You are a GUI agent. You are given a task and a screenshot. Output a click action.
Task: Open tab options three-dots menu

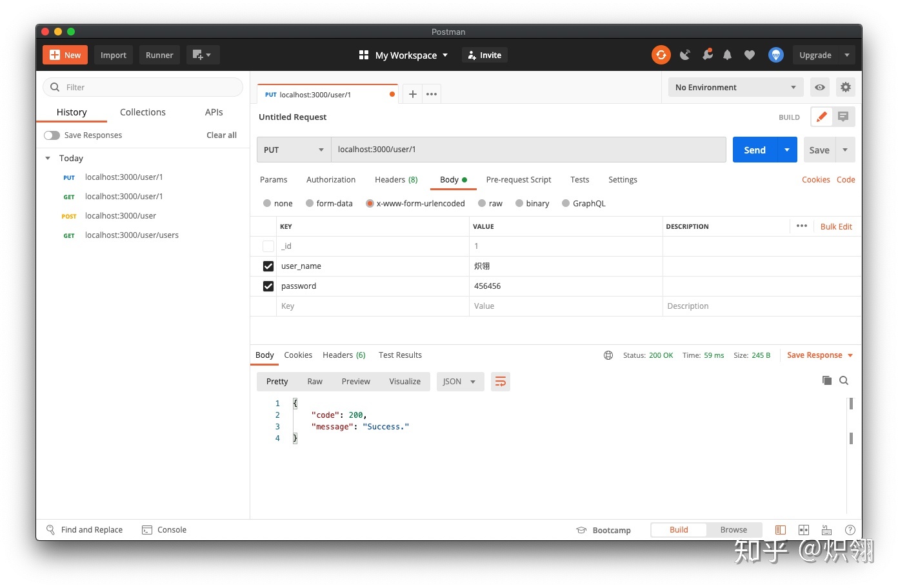click(432, 94)
